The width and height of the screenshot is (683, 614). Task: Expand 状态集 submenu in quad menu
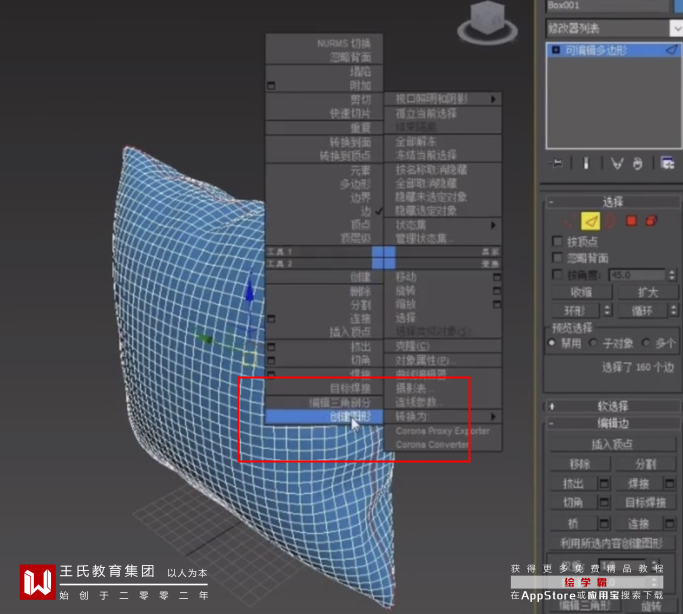point(443,225)
